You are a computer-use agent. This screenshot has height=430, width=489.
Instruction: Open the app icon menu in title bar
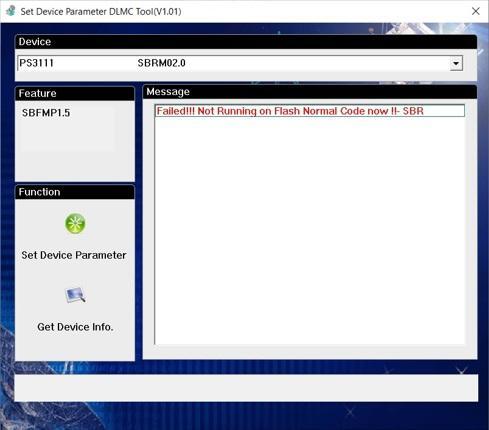coord(11,11)
